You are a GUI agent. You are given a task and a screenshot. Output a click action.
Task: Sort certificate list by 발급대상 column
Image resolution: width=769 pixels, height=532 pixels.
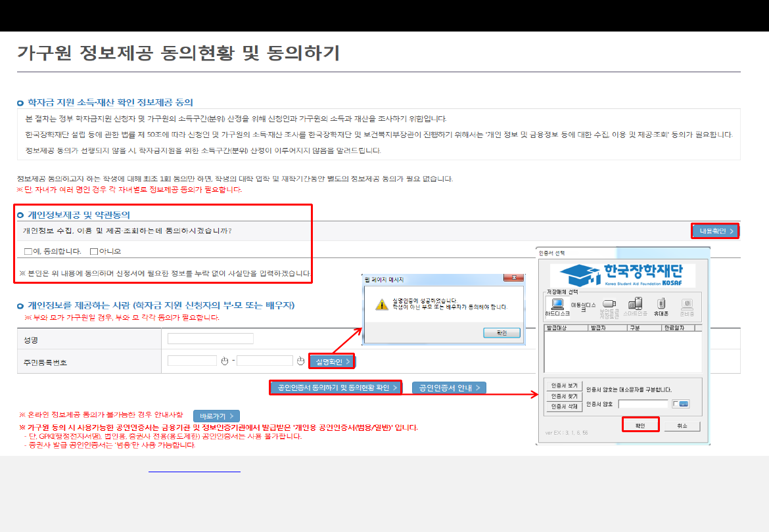click(566, 328)
